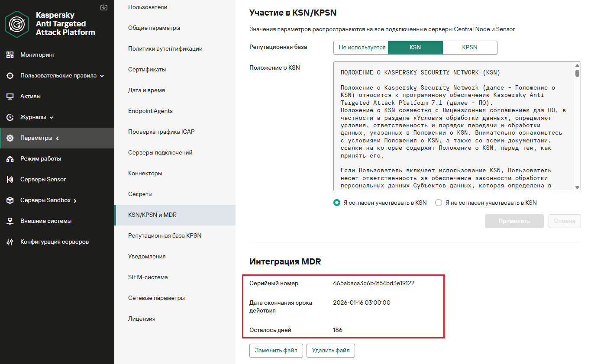Open Уведомления settings
Viewport: 607px width, 364px height.
pyautogui.click(x=175, y=257)
